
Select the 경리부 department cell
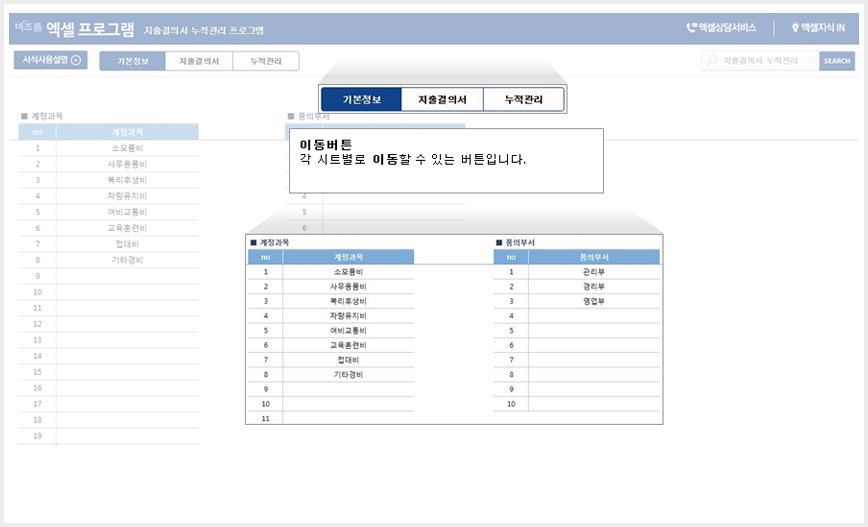pos(593,286)
